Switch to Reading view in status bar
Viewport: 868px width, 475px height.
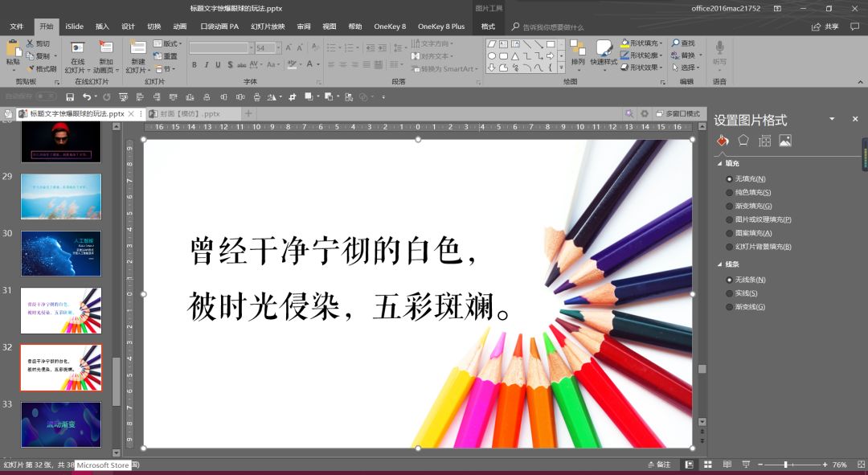pyautogui.click(x=727, y=465)
